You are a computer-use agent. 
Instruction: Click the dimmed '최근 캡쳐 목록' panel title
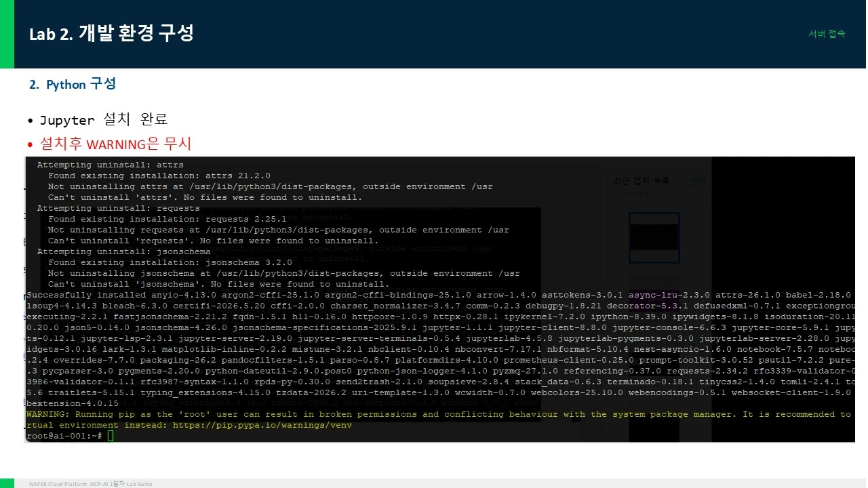[x=641, y=181]
